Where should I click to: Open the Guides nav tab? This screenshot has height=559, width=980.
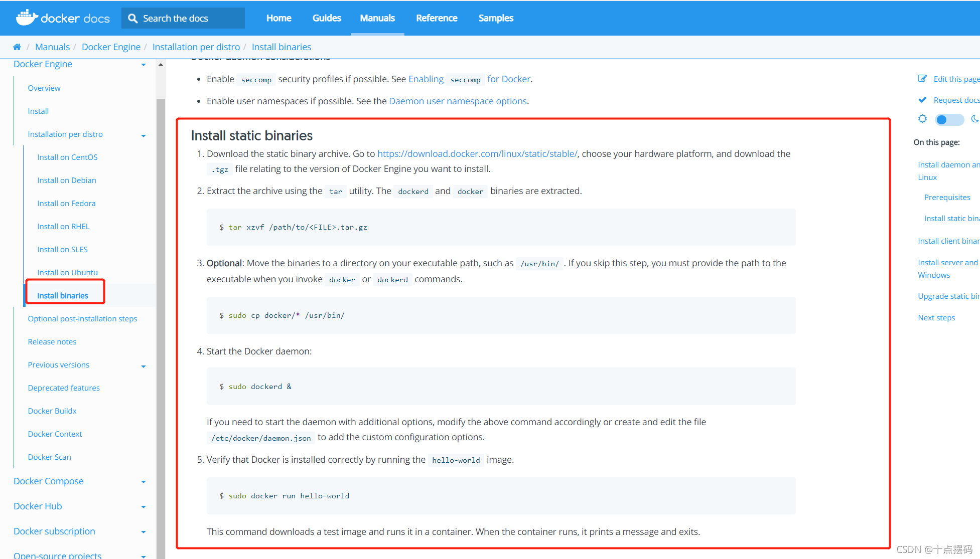coord(327,18)
